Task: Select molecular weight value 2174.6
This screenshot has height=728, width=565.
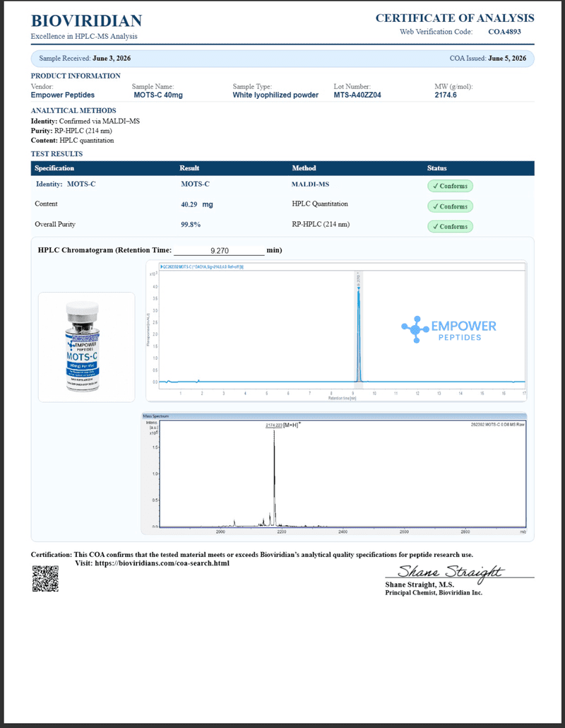Action: pyautogui.click(x=446, y=95)
